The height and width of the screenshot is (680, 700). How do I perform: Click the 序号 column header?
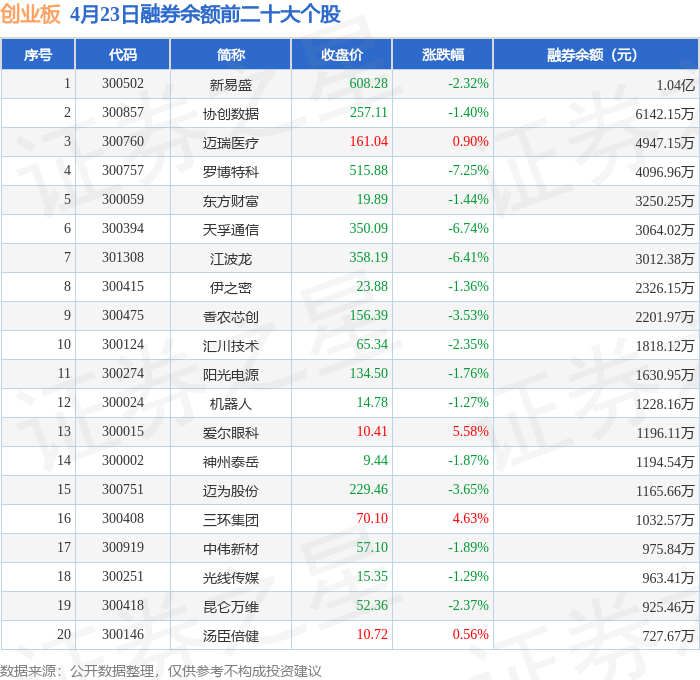click(38, 54)
